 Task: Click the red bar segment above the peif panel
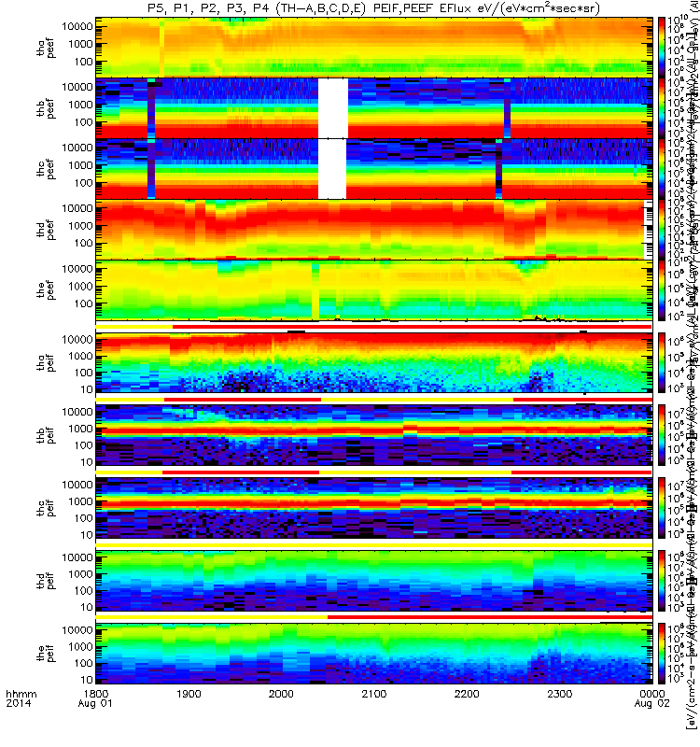[x=490, y=617]
